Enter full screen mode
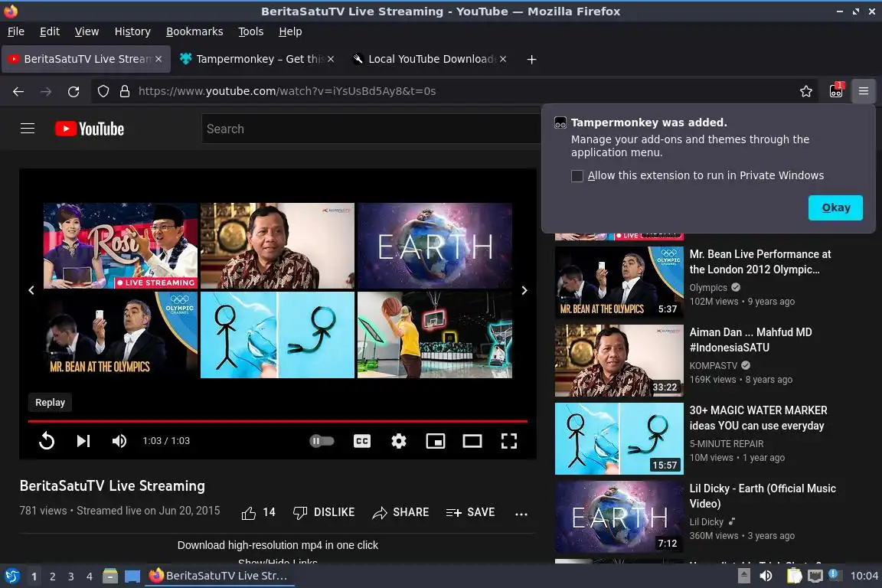 point(509,440)
